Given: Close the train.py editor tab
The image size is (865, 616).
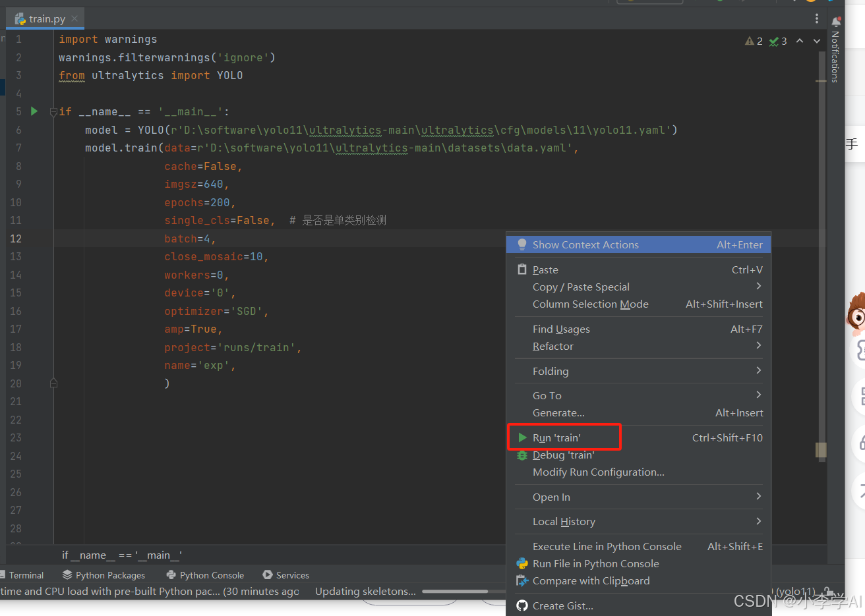Looking at the screenshot, I should coord(75,18).
